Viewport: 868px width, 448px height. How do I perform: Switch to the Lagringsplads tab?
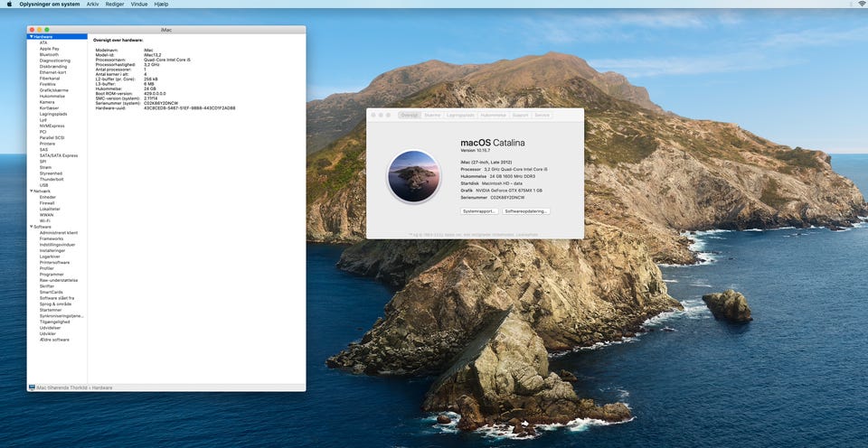(460, 115)
